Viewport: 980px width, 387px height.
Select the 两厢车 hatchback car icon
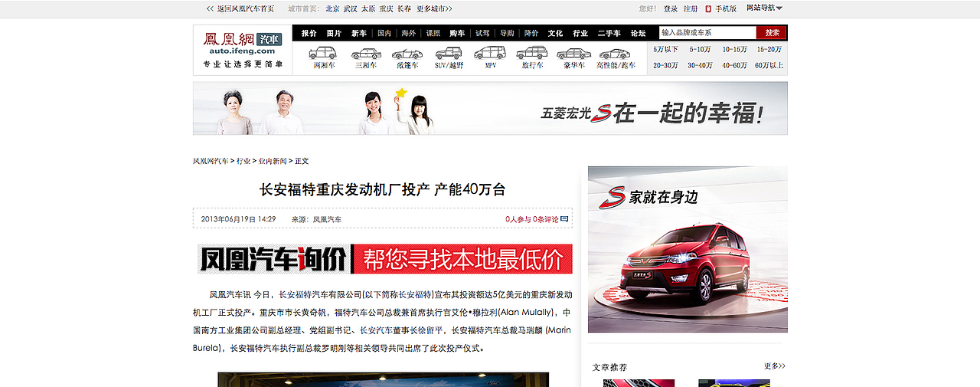pos(323,54)
